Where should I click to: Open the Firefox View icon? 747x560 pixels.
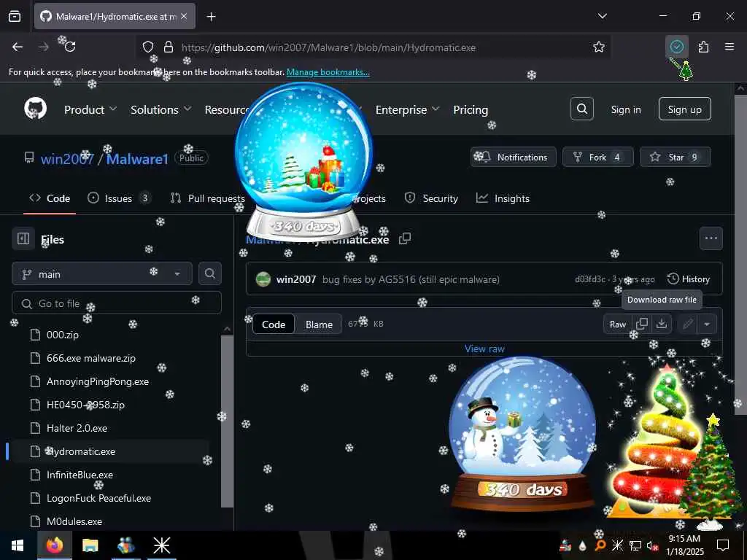point(15,17)
